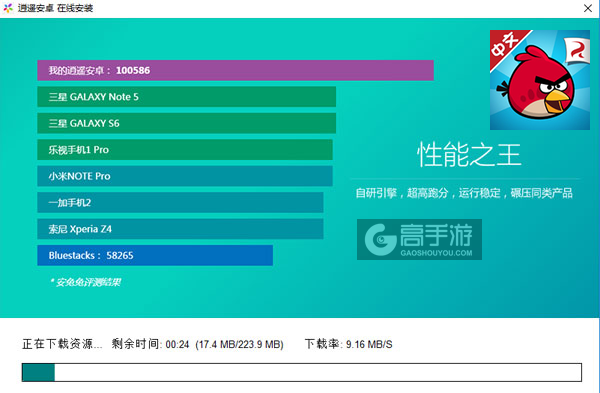Click the 索尼 Xperia Z4 bar
Image resolution: width=600 pixels, height=393 pixels.
[x=180, y=229]
